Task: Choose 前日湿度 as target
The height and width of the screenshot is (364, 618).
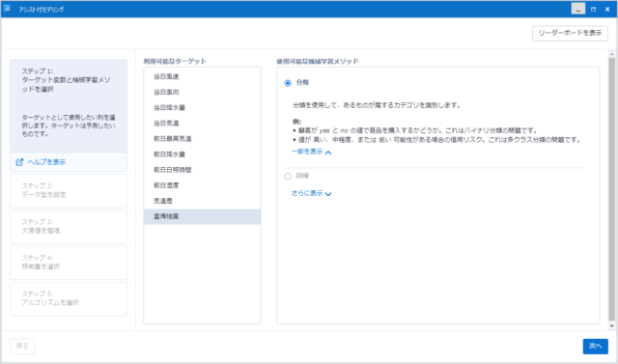Action: [x=202, y=185]
